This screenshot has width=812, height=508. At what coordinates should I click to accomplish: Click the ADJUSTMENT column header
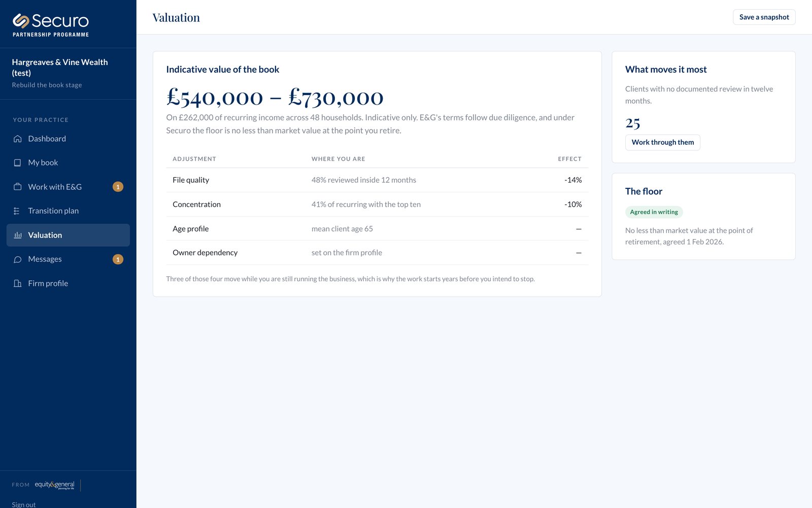(x=194, y=159)
